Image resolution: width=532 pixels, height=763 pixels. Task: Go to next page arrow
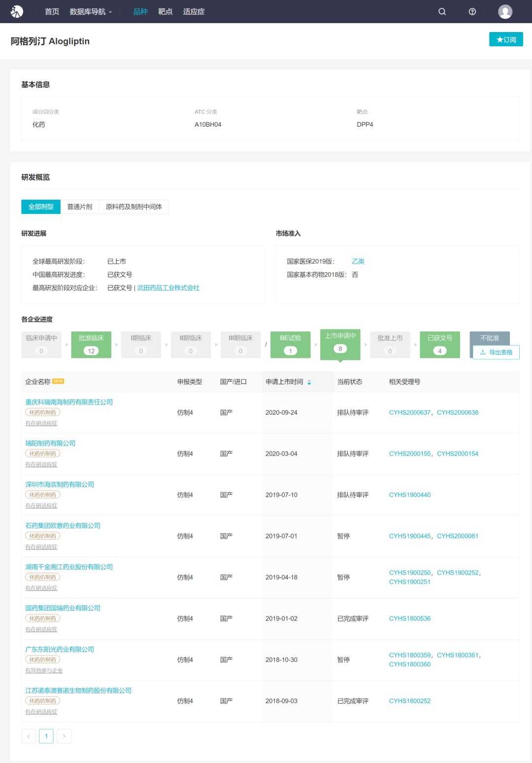click(64, 736)
